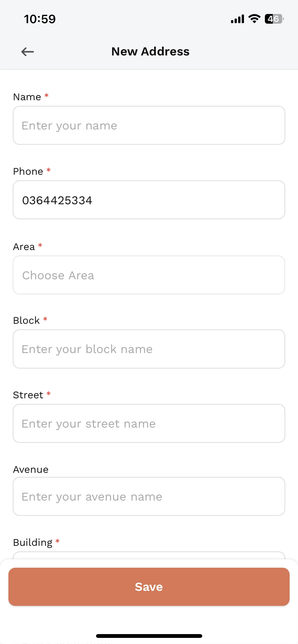
Task: Tap the back arrow icon
Action: tap(28, 52)
